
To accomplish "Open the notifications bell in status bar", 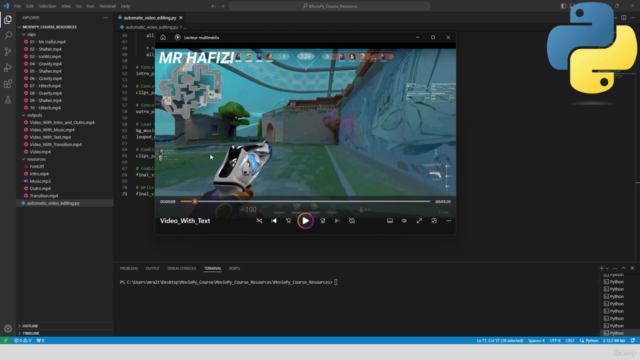I will pyautogui.click(x=633, y=340).
